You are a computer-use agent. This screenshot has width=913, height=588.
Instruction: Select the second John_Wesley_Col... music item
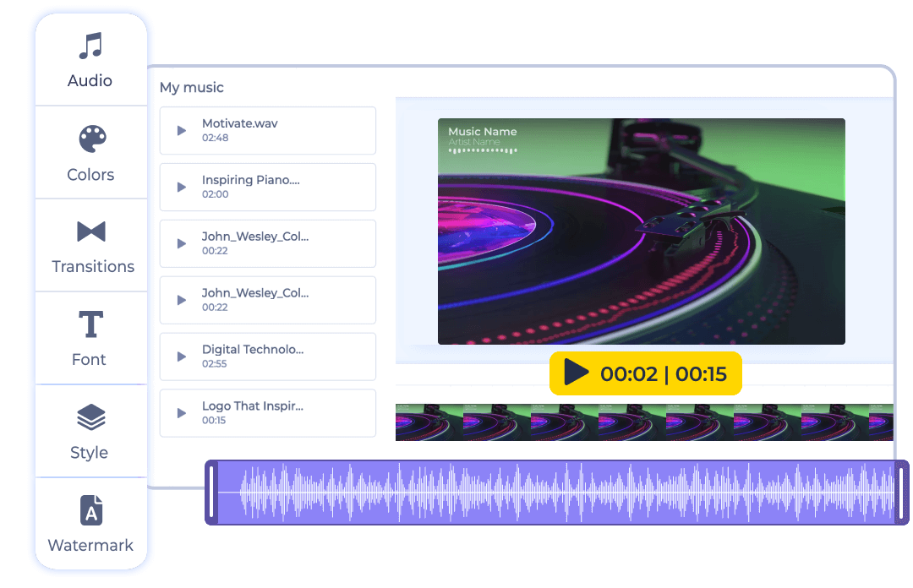pos(267,300)
